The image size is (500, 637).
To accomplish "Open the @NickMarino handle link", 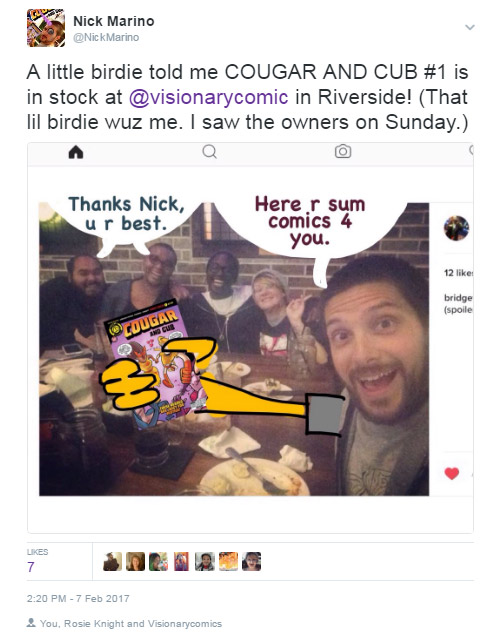I will [106, 37].
